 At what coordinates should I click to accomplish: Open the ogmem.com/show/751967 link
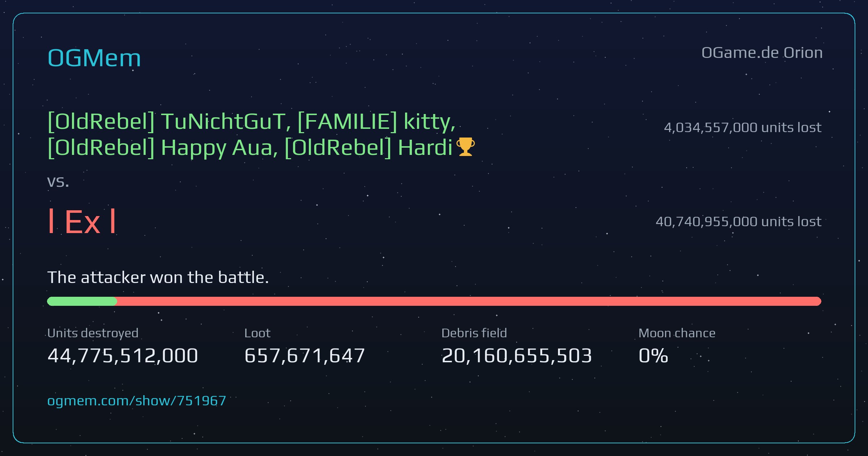(x=137, y=401)
